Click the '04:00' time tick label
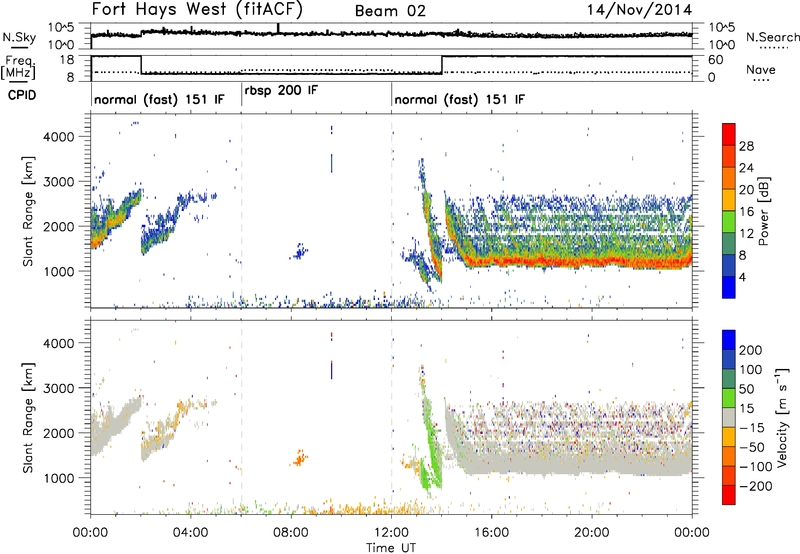Screen dimensions: 800x554 click(191, 533)
